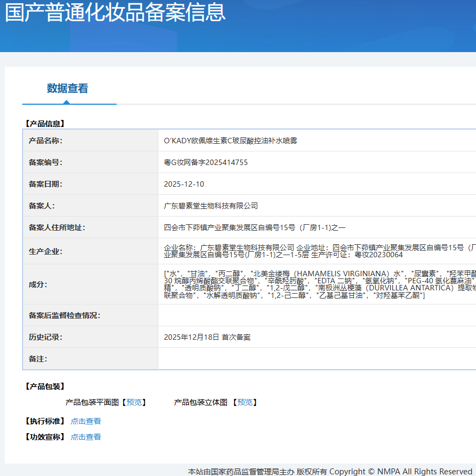This screenshot has height=476, width=476.
Task: 点击功效宣称的点击查看链接
Action: pyautogui.click(x=86, y=436)
